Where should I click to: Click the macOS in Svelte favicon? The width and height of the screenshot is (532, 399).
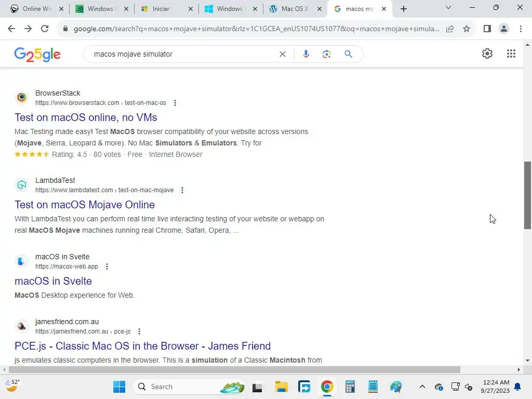(22, 261)
